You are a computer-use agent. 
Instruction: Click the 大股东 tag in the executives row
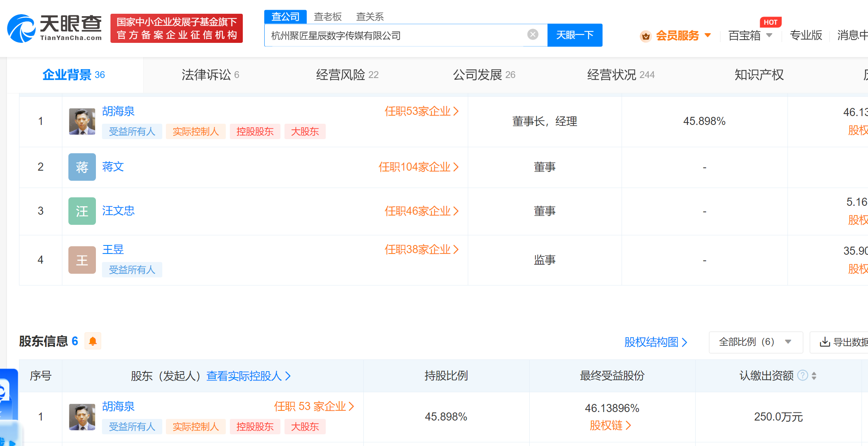[305, 131]
